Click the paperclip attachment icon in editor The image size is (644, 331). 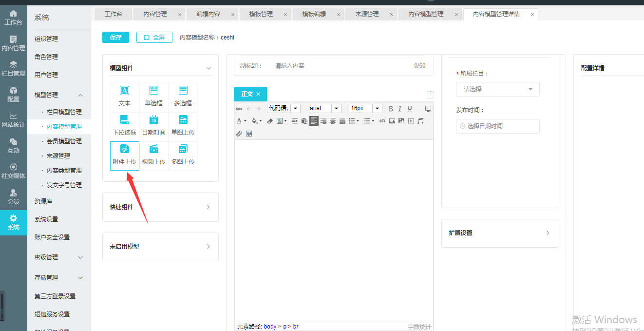click(x=239, y=133)
